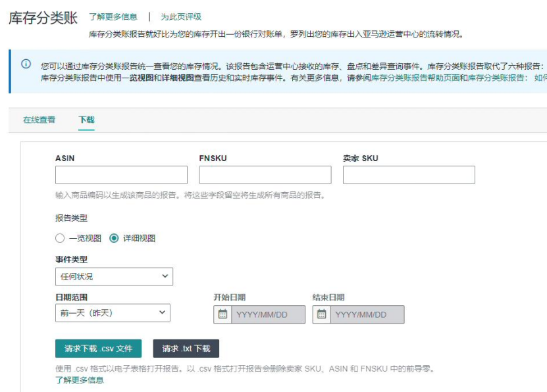
Task: Click the info icon in blue banner
Action: pos(26,64)
